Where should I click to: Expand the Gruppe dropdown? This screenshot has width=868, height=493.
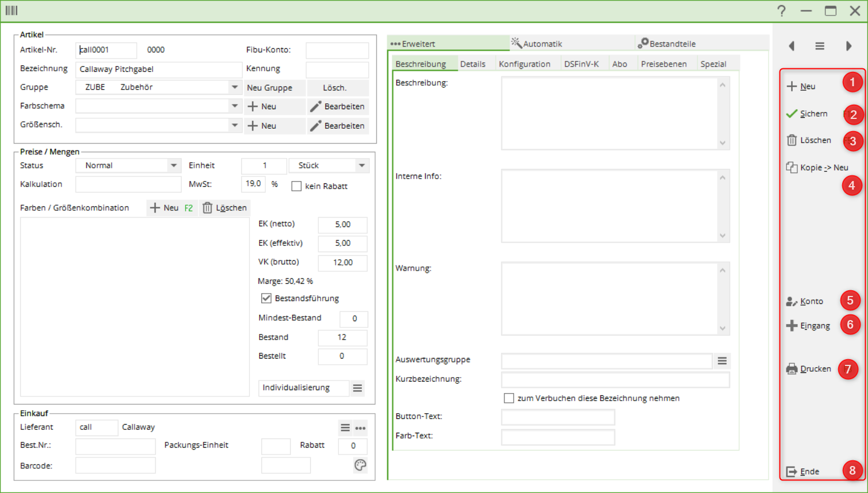click(234, 87)
